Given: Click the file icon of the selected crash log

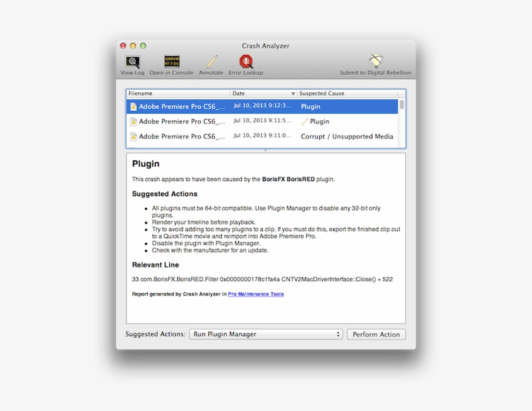Looking at the screenshot, I should tap(134, 106).
